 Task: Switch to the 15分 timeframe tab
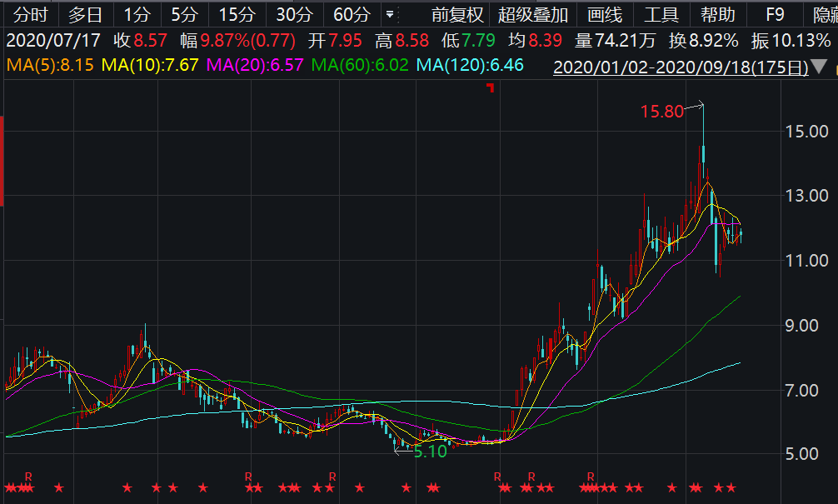[233, 14]
